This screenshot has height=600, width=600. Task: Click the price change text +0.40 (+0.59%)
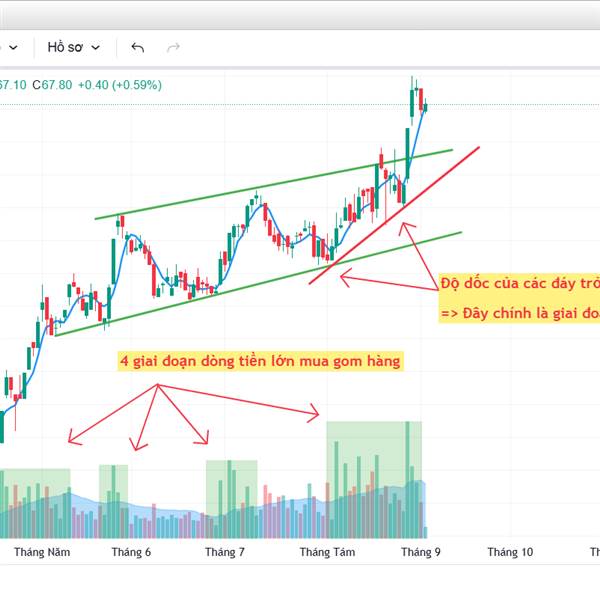[120, 85]
